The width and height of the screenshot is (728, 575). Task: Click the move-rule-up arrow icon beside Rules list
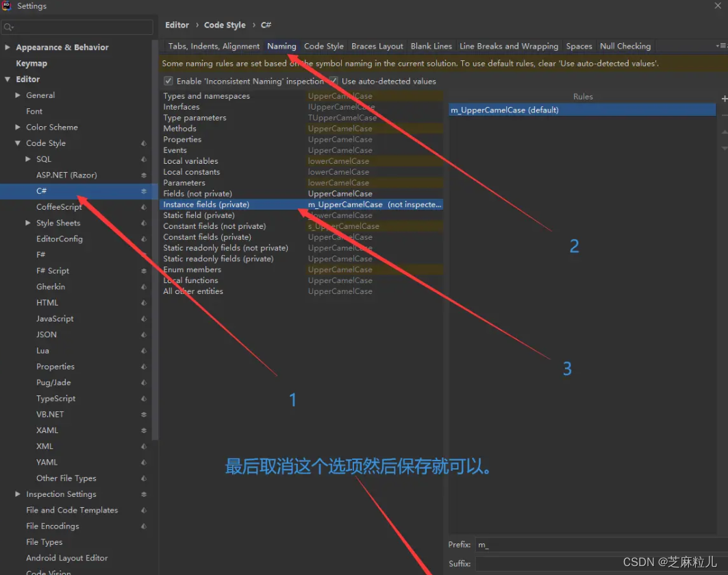pyautogui.click(x=724, y=132)
